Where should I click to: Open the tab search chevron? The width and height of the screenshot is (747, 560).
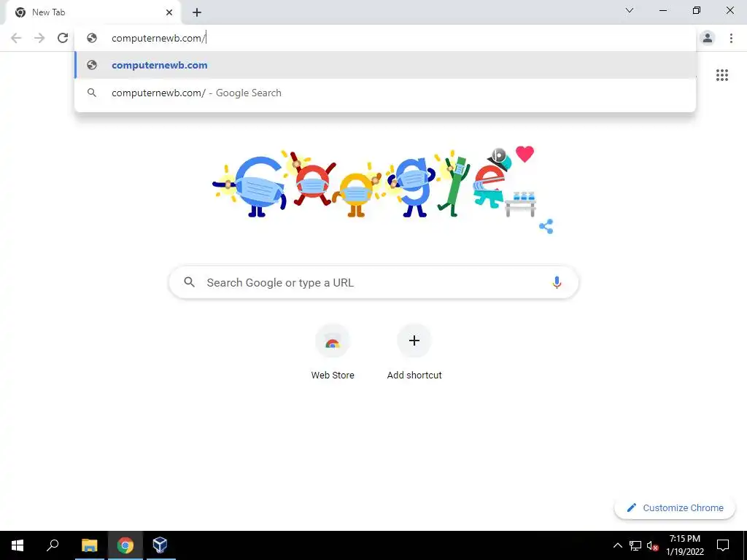coord(630,10)
